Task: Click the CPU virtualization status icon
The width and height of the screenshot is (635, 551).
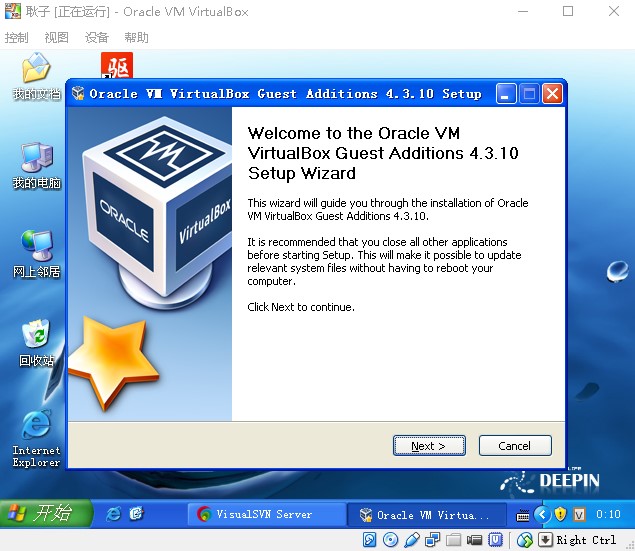Action: (495, 540)
